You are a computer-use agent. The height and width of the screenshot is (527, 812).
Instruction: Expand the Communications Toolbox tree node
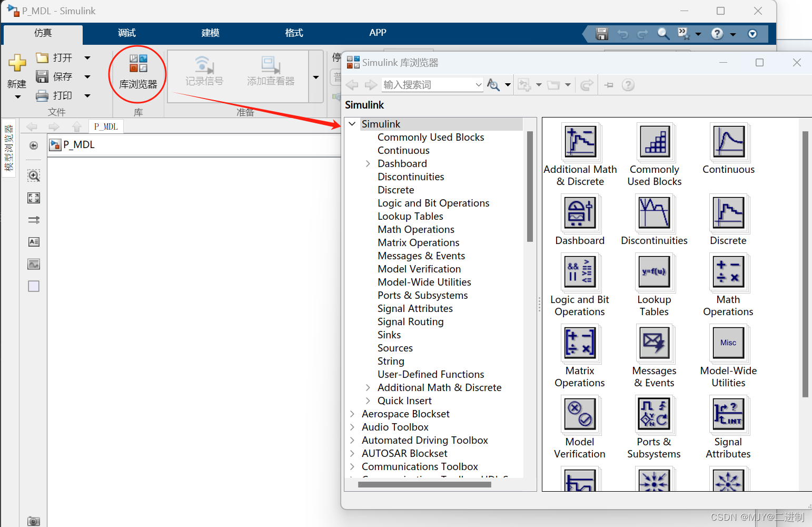pos(352,466)
